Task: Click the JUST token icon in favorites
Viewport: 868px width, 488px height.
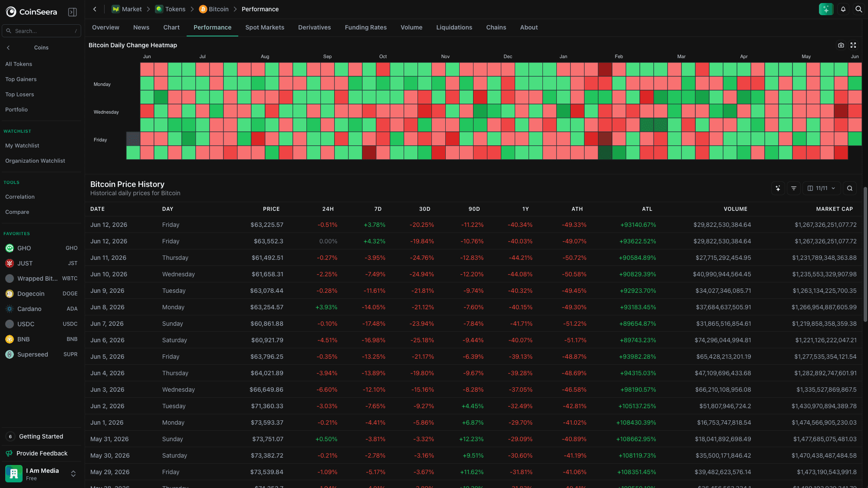Action: coord(10,263)
